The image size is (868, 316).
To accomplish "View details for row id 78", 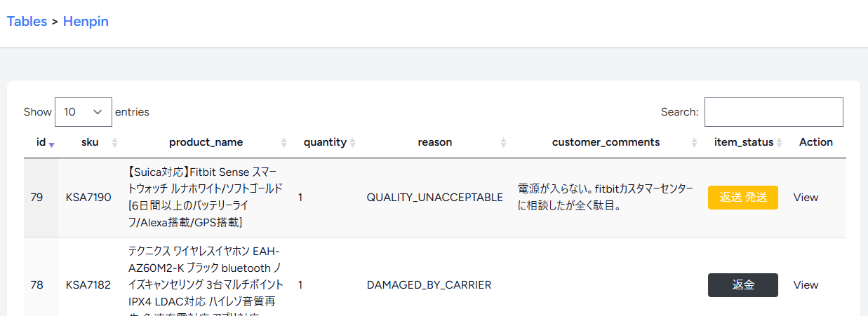I will click(x=806, y=285).
